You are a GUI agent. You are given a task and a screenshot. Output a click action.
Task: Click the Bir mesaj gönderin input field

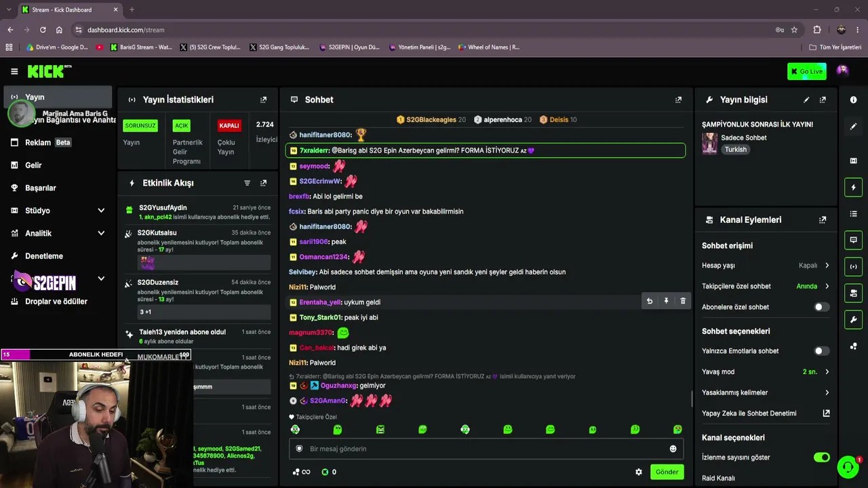coord(486,449)
